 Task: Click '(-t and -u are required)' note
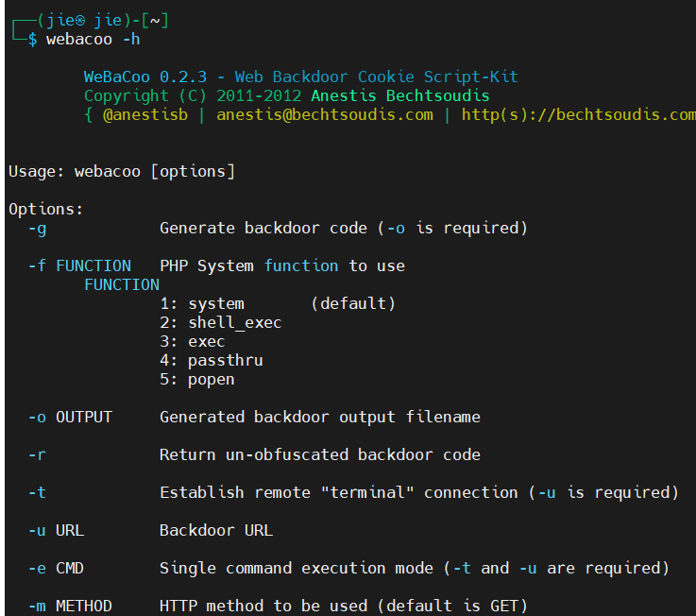(x=556, y=568)
